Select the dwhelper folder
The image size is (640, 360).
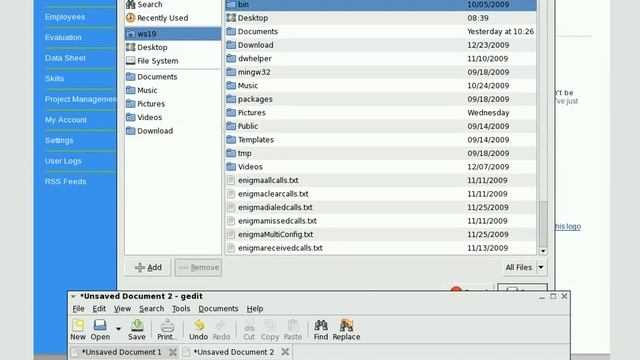coord(381,58)
